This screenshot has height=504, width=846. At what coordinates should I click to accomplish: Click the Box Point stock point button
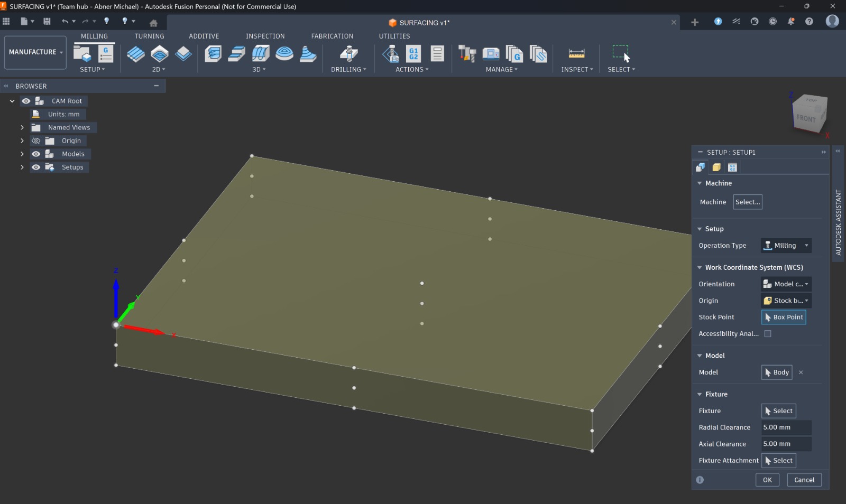(784, 317)
